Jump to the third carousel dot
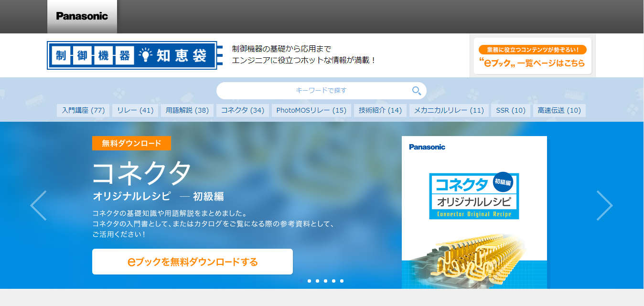 (x=317, y=281)
